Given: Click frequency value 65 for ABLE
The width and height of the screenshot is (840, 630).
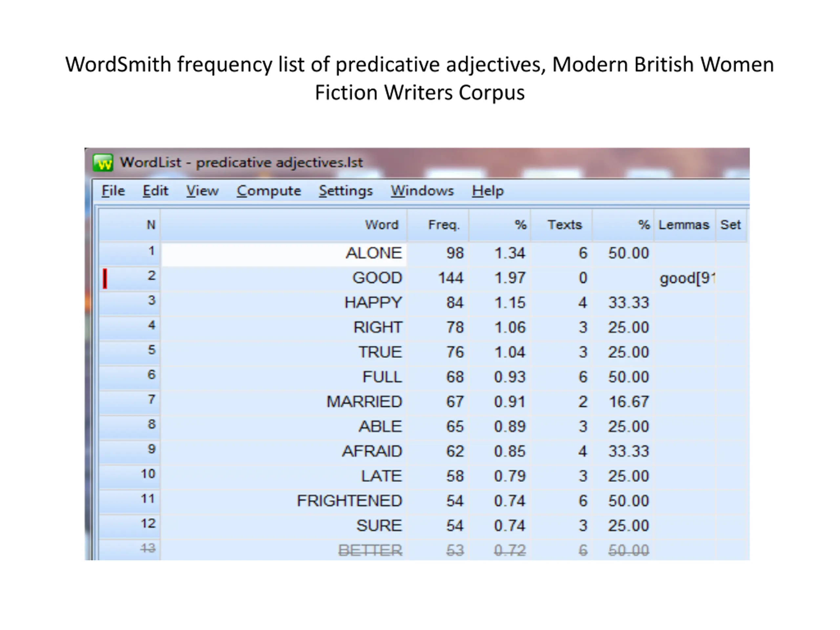Looking at the screenshot, I should [455, 427].
